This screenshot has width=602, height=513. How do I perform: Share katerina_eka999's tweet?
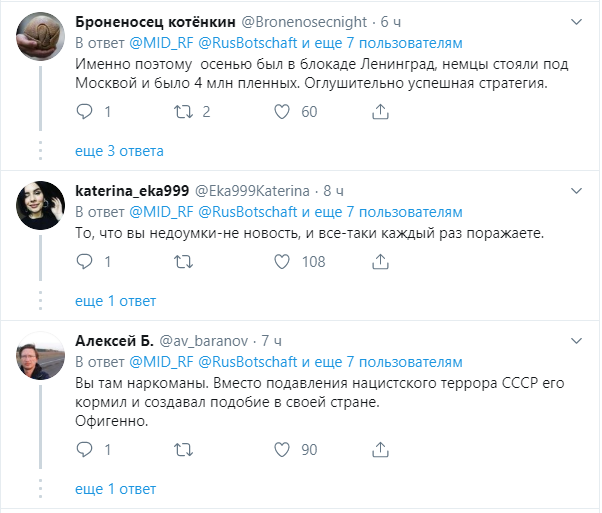click(x=382, y=262)
